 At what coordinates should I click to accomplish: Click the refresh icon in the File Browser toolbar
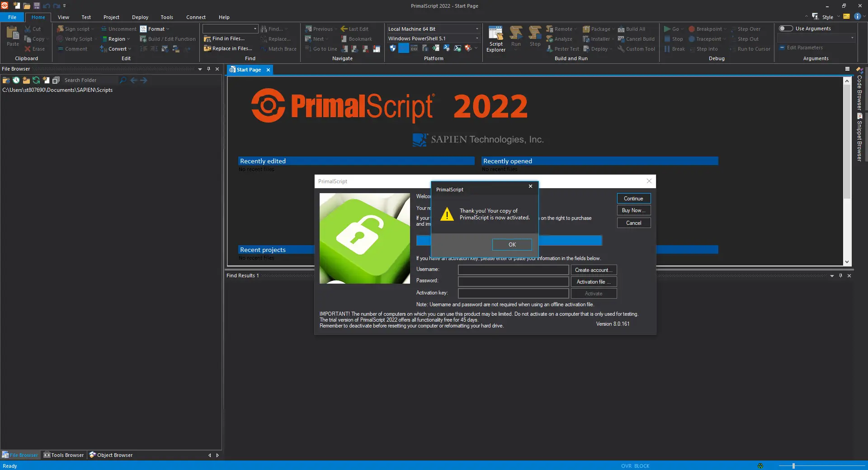point(36,80)
